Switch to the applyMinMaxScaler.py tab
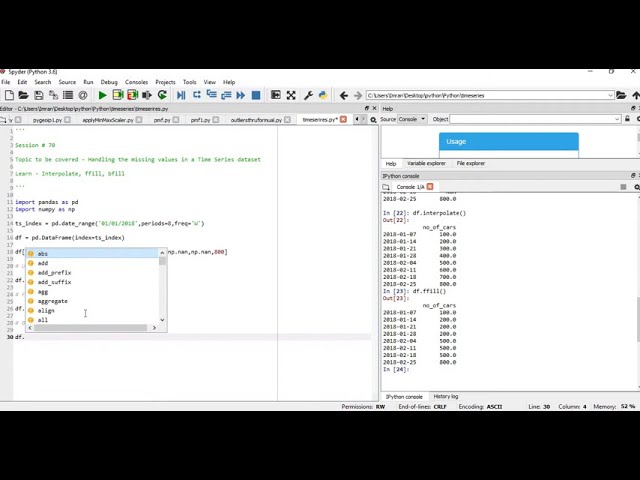The width and height of the screenshot is (640, 480). pos(108,120)
